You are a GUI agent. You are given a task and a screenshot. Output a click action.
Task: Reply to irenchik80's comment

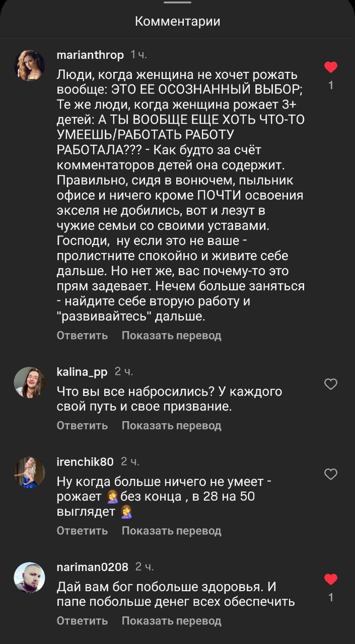point(82,531)
